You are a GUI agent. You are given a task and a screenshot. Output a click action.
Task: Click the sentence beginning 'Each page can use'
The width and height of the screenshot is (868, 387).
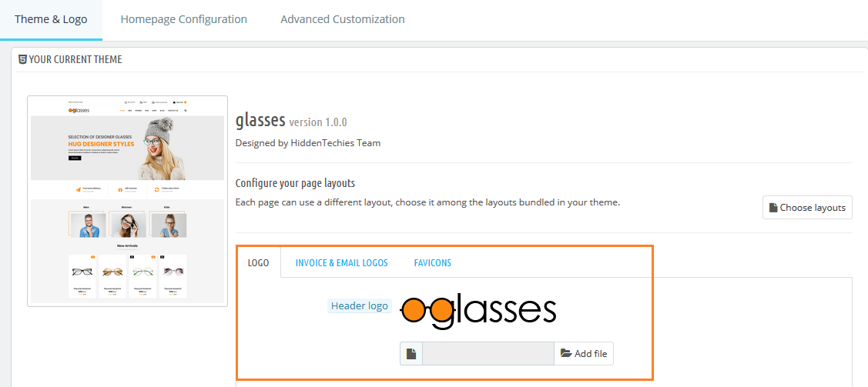tap(427, 202)
